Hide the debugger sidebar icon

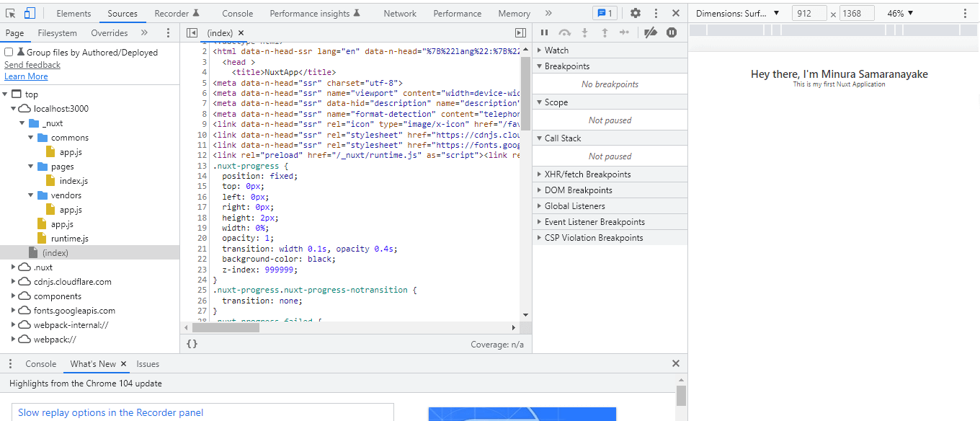(x=520, y=33)
